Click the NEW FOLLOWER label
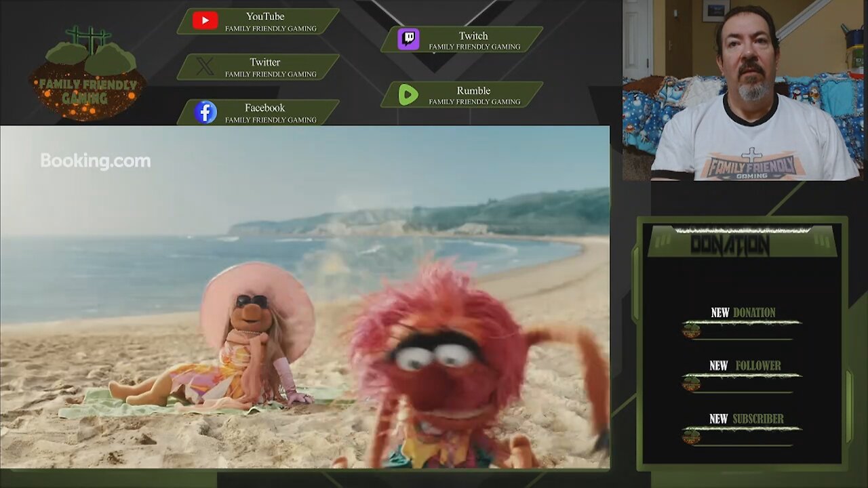Image resolution: width=868 pixels, height=488 pixels. pyautogui.click(x=745, y=365)
